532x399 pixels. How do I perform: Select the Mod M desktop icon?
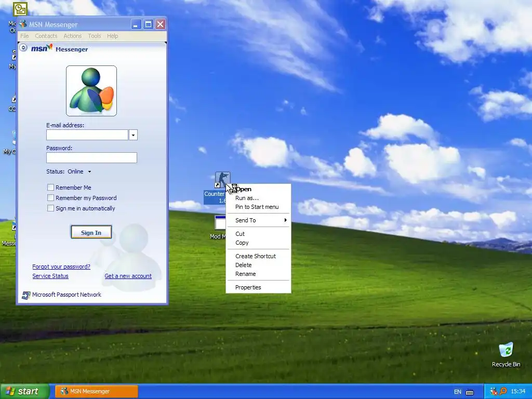tap(220, 223)
